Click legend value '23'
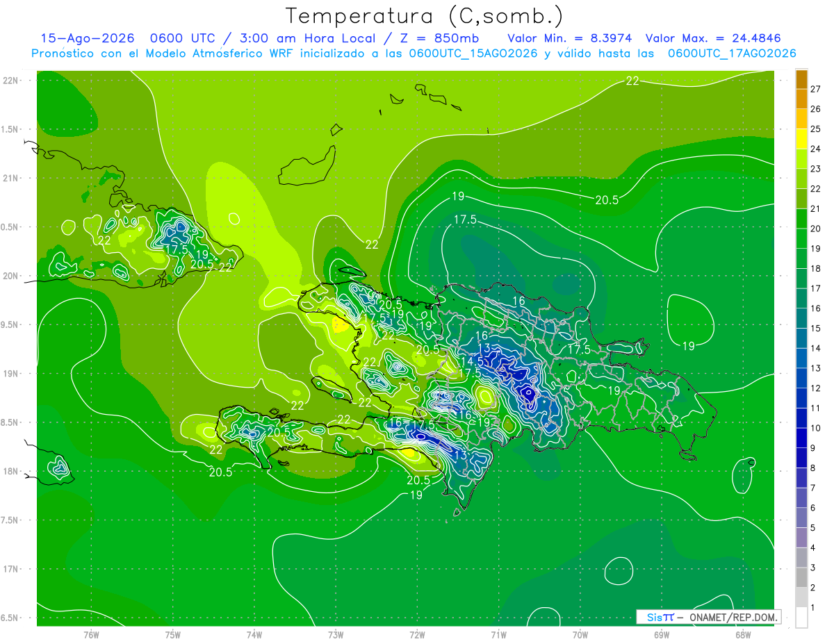834x644 pixels. click(816, 169)
